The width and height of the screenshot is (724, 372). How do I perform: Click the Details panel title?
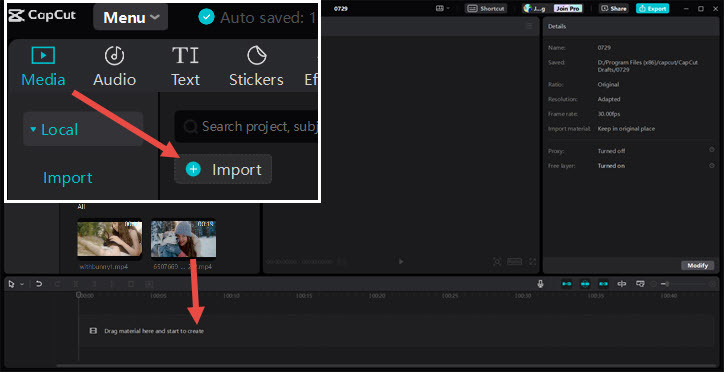tap(557, 26)
